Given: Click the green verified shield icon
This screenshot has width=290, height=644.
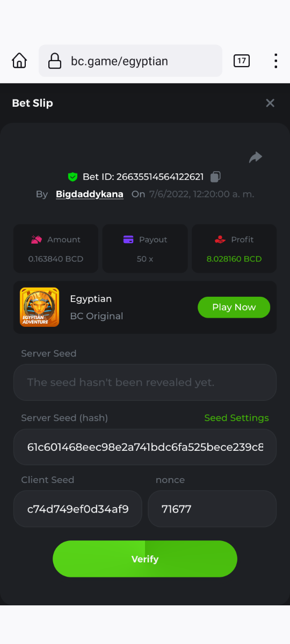Looking at the screenshot, I should [x=73, y=177].
